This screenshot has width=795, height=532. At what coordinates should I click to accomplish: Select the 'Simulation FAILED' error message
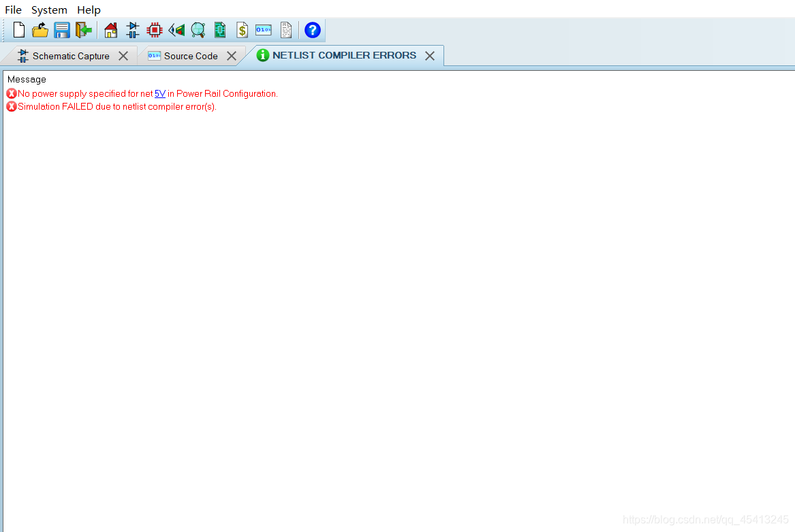click(117, 106)
